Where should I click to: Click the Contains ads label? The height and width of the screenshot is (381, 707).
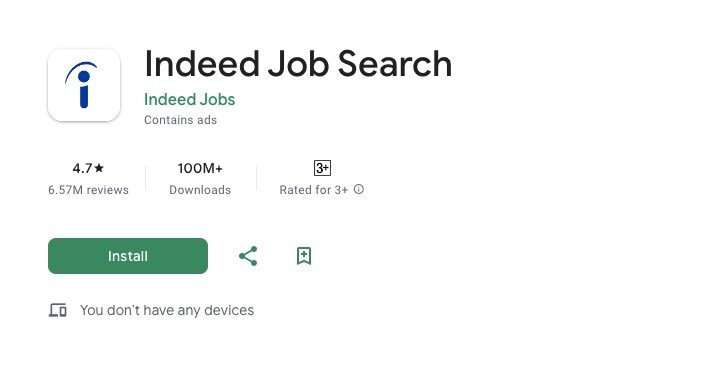[x=180, y=120]
